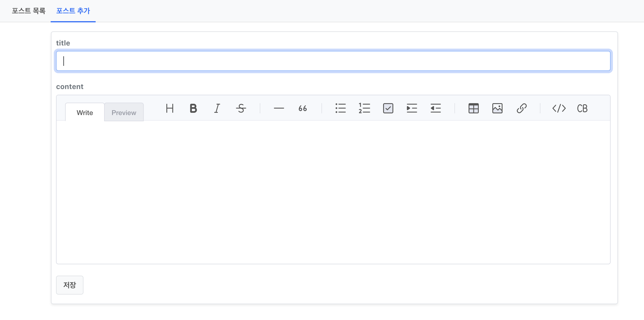Indent the current line
This screenshot has width=644, height=320.
point(412,108)
